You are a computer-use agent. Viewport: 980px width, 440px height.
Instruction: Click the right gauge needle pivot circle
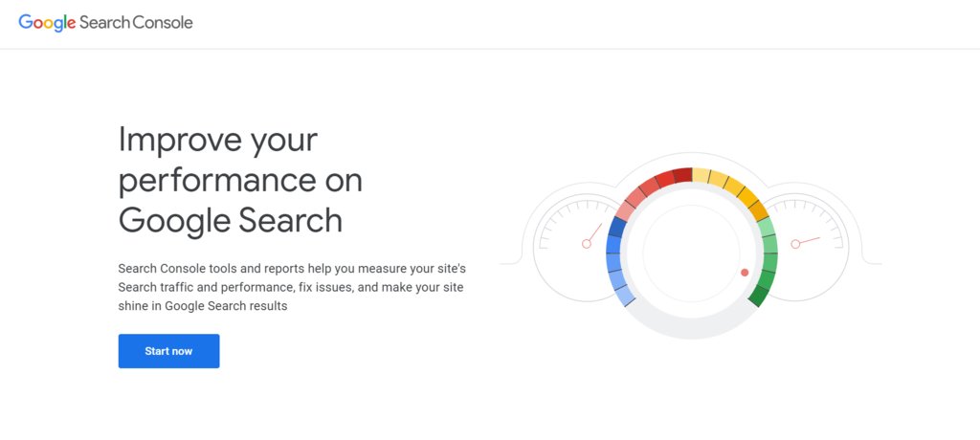[x=795, y=244]
